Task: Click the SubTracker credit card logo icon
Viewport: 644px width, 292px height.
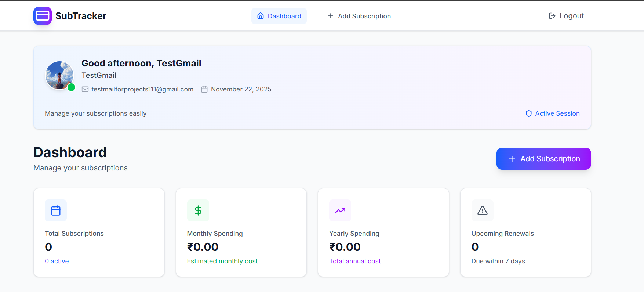Action: (x=43, y=16)
